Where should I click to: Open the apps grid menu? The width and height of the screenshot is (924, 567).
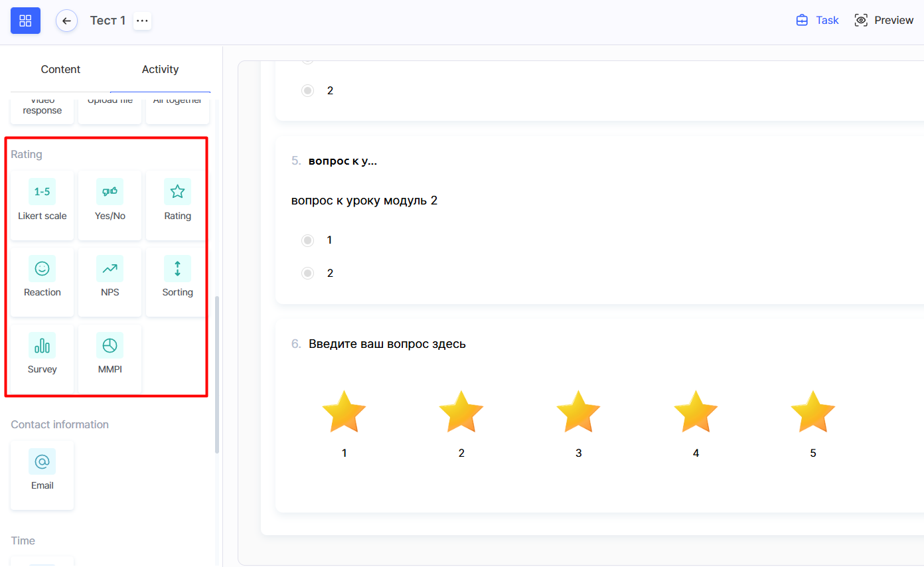click(x=25, y=21)
